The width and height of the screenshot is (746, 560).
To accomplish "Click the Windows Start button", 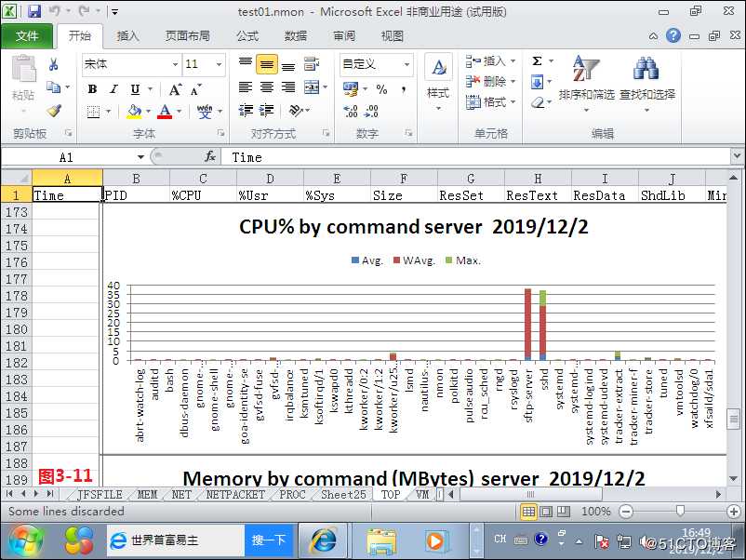I will [x=25, y=541].
